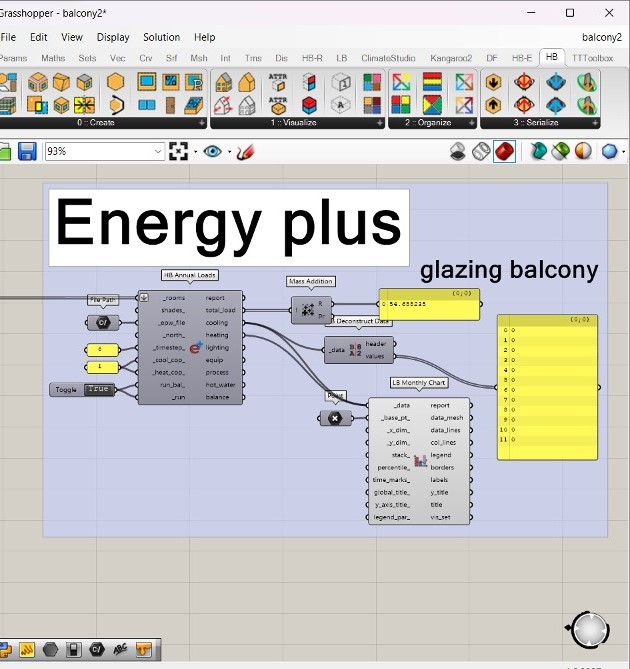
Task: Switch to the TTToolbox tab
Action: 592,58
